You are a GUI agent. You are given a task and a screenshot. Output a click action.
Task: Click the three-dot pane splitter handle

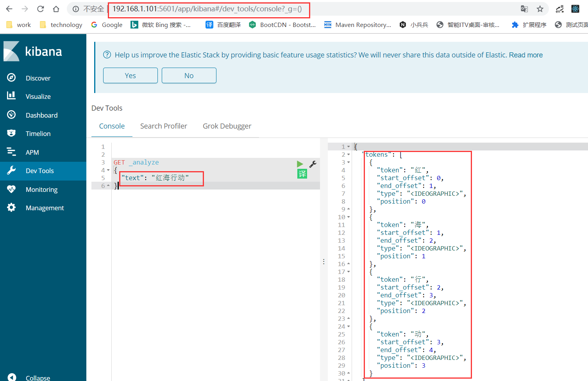323,261
